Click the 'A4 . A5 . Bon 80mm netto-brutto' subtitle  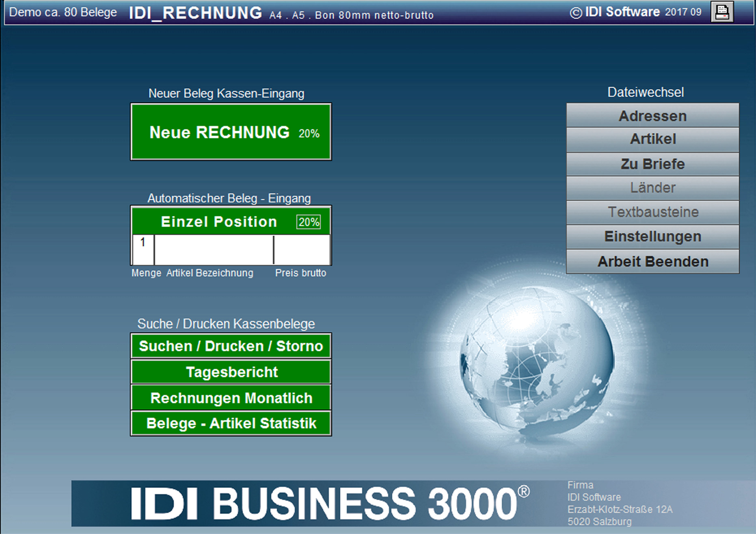(x=352, y=15)
